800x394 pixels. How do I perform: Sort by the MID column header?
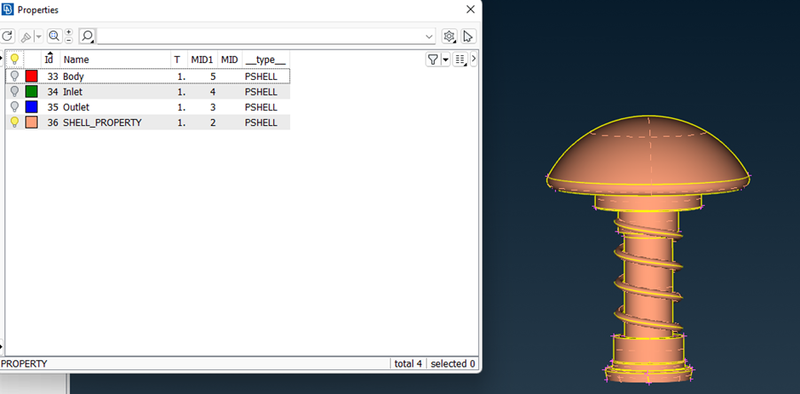tap(230, 60)
